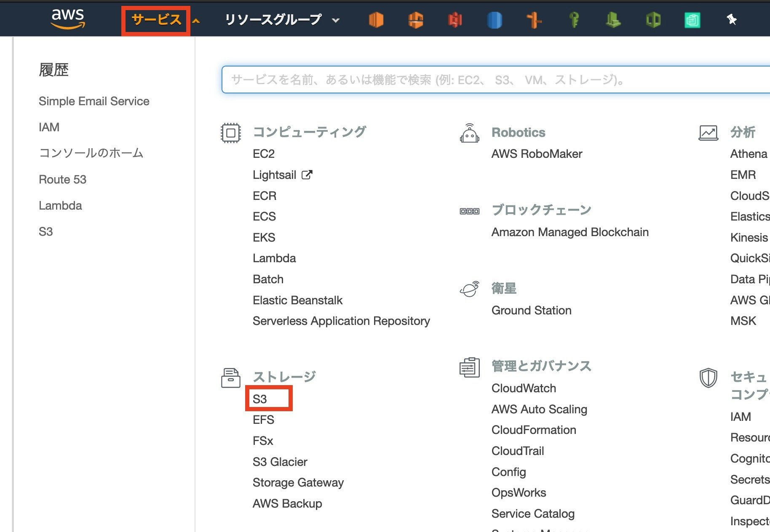Click the コンピューティング chip icon
Viewport: 770px width, 532px height.
tap(231, 133)
